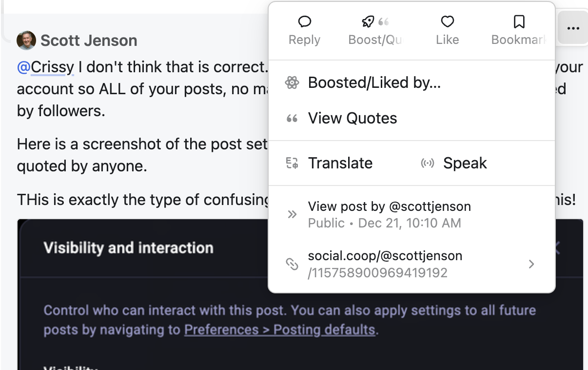The width and height of the screenshot is (588, 370).
Task: Open Preferences > Posting defaults link
Action: pyautogui.click(x=280, y=330)
